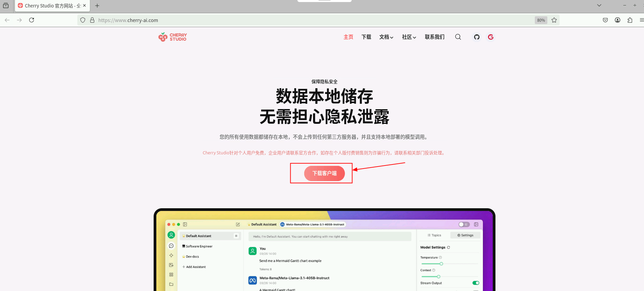
Task: Open tracking protection shield icon
Action: coord(83,20)
